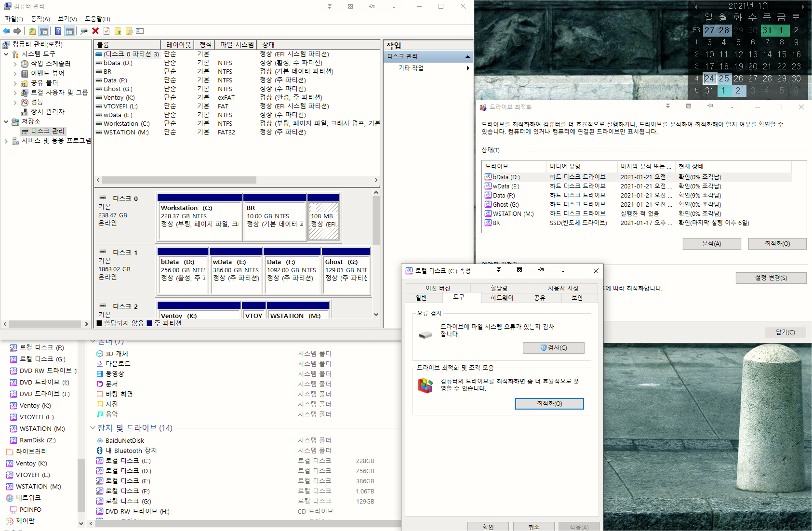Select RamDisk (Z:) in Explorer navigation pane

coord(38,440)
